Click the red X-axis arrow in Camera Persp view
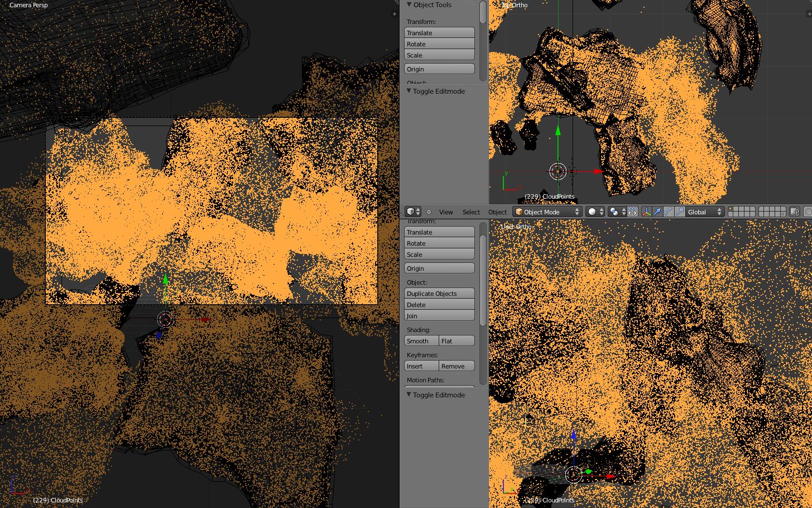The height and width of the screenshot is (508, 812). (x=205, y=319)
